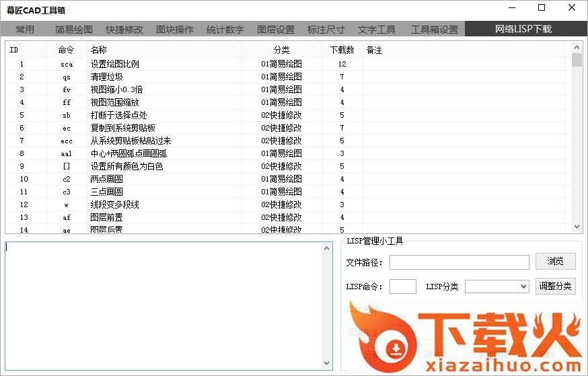Open the 工具箱设置 tab
This screenshot has height=376, width=588.
[435, 30]
